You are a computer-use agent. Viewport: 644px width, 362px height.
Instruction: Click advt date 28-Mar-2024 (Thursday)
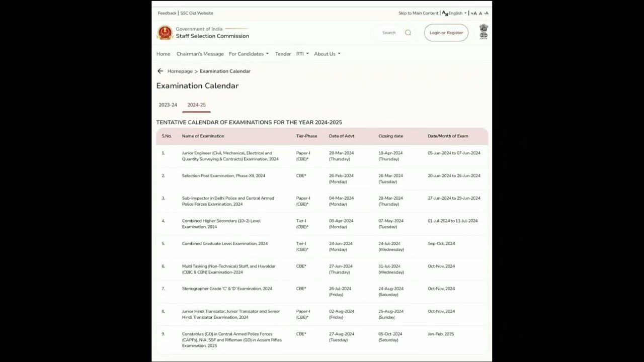point(341,156)
